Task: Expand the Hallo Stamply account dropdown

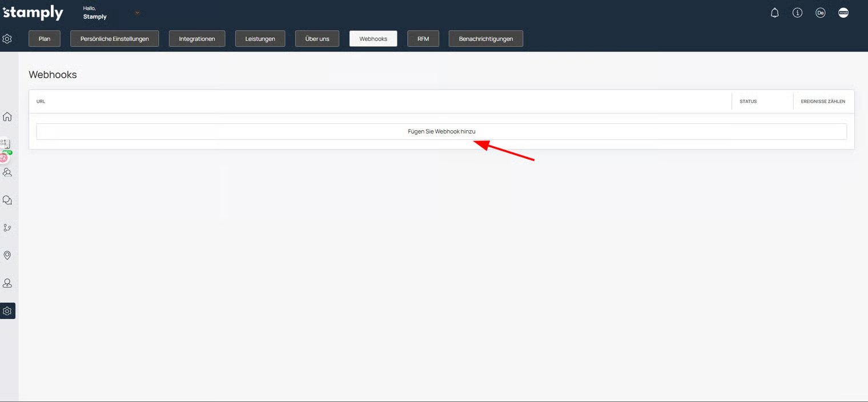Action: 137,13
